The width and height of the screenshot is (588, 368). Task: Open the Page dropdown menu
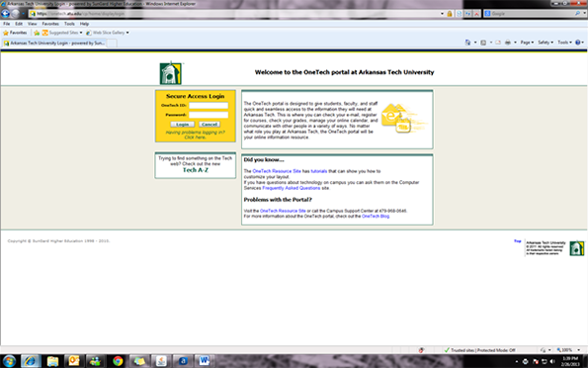(x=527, y=43)
